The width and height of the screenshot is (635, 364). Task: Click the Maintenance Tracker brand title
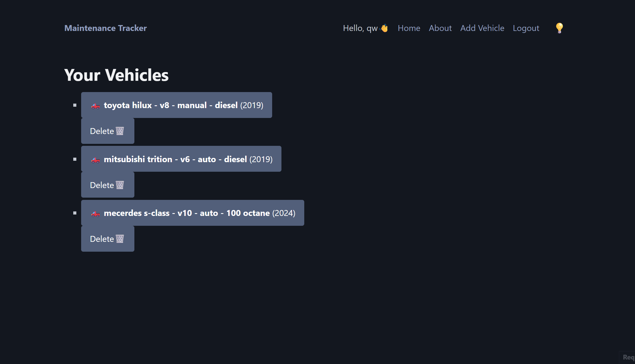pyautogui.click(x=105, y=28)
